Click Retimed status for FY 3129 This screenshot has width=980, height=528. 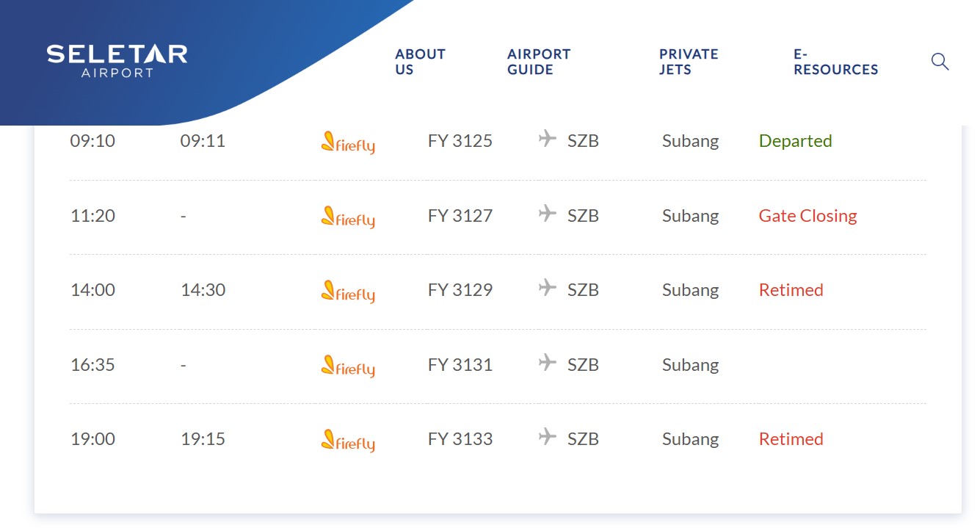(791, 290)
